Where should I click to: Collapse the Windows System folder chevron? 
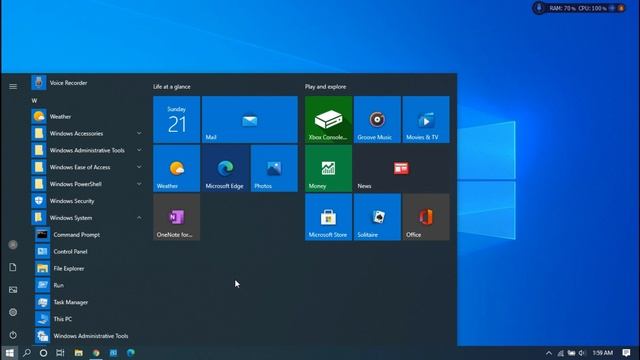coord(139,218)
